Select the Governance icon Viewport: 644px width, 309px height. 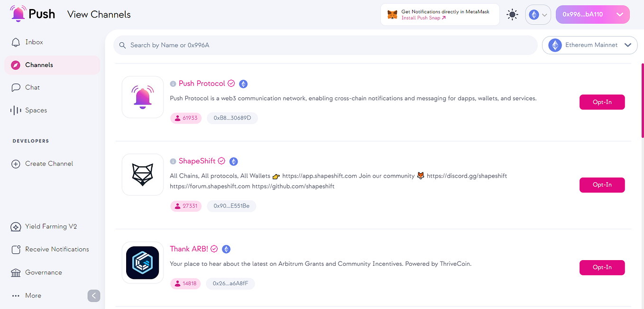point(15,272)
